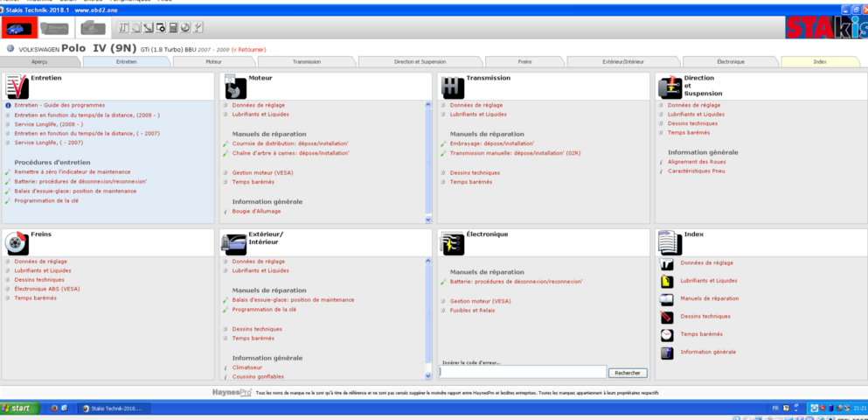868x420 pixels.
Task: Click the red pencil Dessins techniques icon
Action: coord(667,317)
